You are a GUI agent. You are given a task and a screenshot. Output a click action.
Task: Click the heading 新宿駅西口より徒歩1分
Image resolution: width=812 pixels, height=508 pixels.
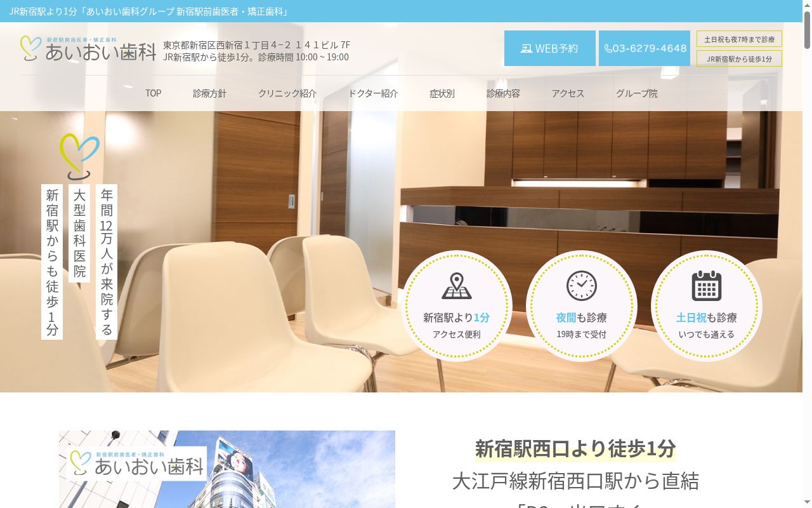click(x=575, y=448)
